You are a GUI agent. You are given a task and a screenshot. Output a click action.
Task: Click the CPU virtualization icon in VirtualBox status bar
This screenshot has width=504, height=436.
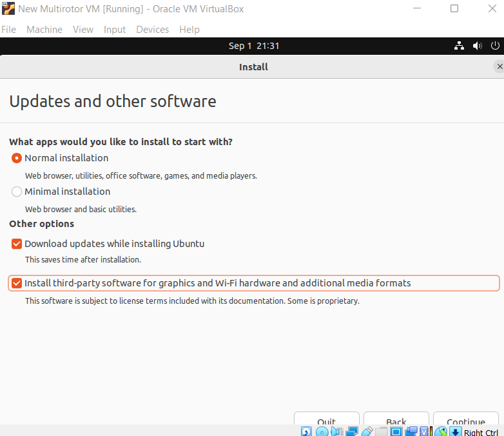424,431
